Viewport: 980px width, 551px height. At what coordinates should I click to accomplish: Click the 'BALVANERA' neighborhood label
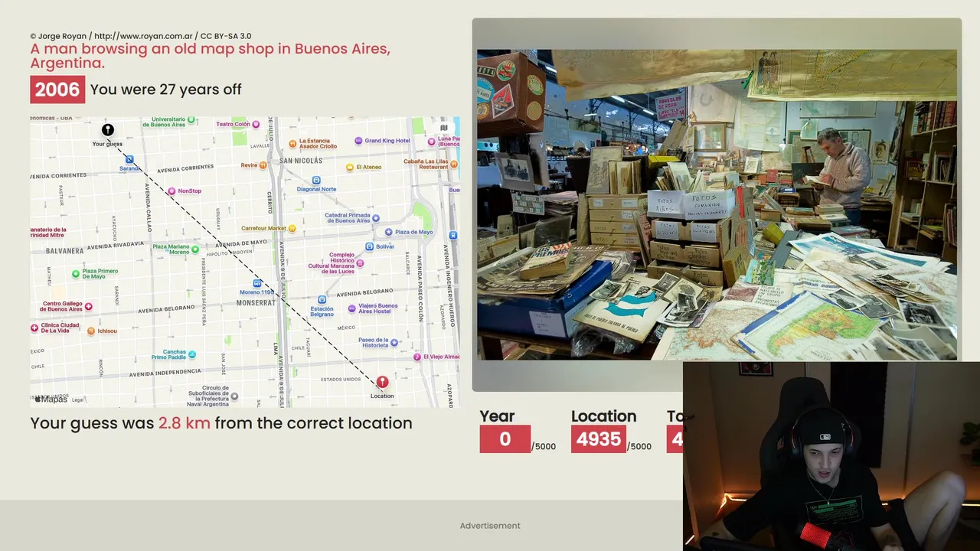click(64, 250)
